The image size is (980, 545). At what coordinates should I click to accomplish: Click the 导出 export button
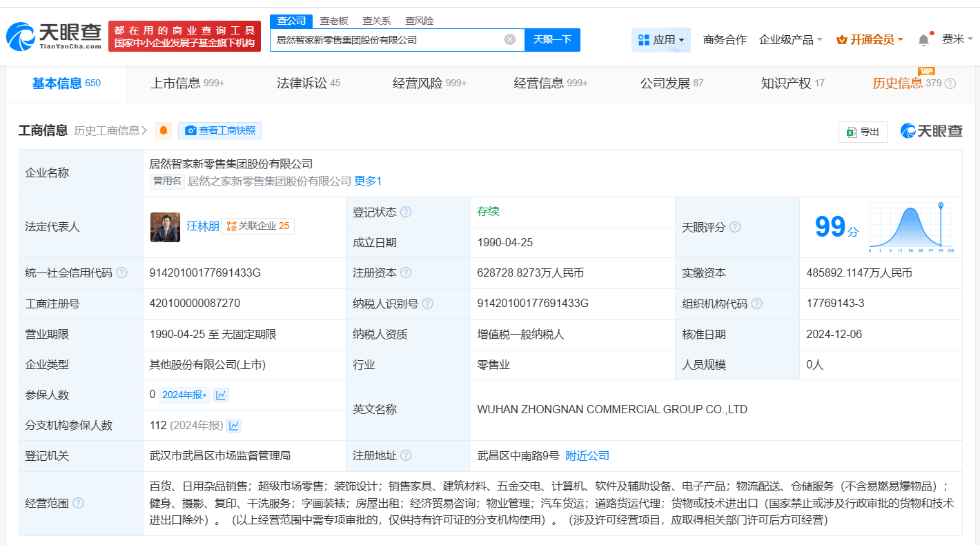point(863,132)
